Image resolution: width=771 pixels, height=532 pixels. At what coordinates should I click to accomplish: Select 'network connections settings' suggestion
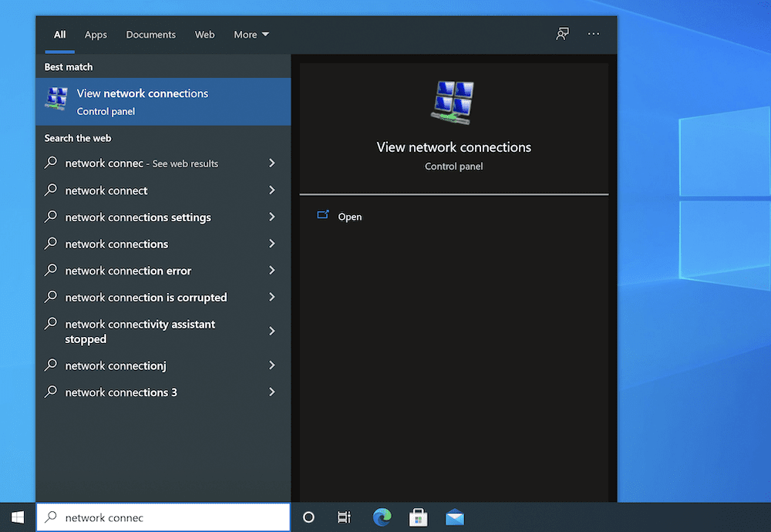163,217
